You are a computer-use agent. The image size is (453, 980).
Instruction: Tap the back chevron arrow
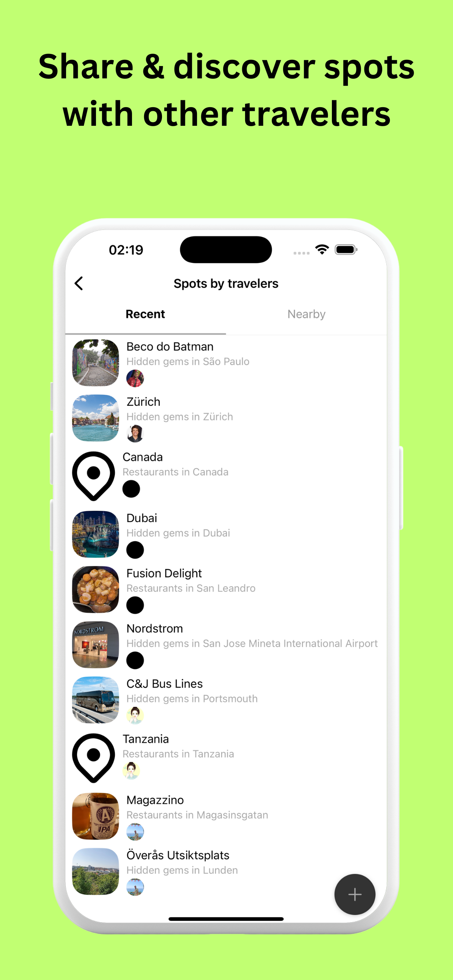click(79, 283)
